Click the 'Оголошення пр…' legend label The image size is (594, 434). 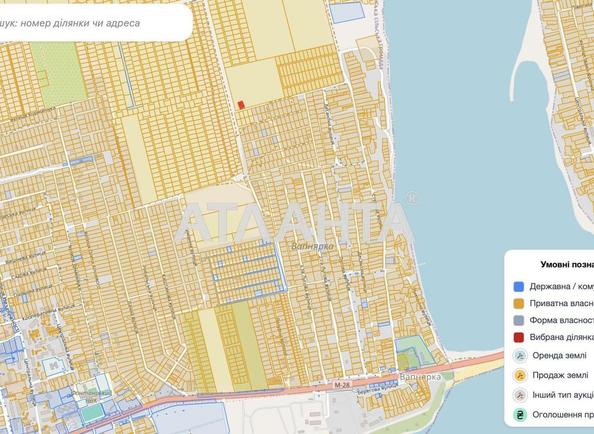click(x=563, y=415)
